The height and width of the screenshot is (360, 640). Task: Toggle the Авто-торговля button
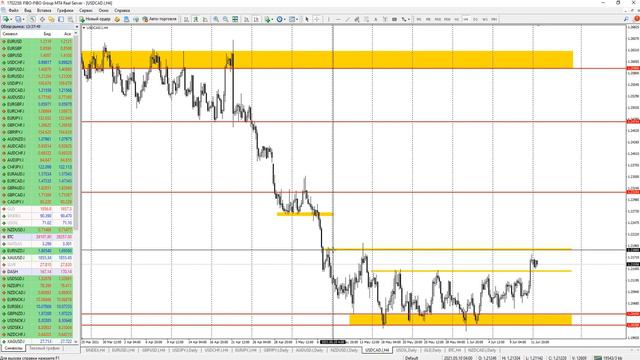(x=160, y=19)
